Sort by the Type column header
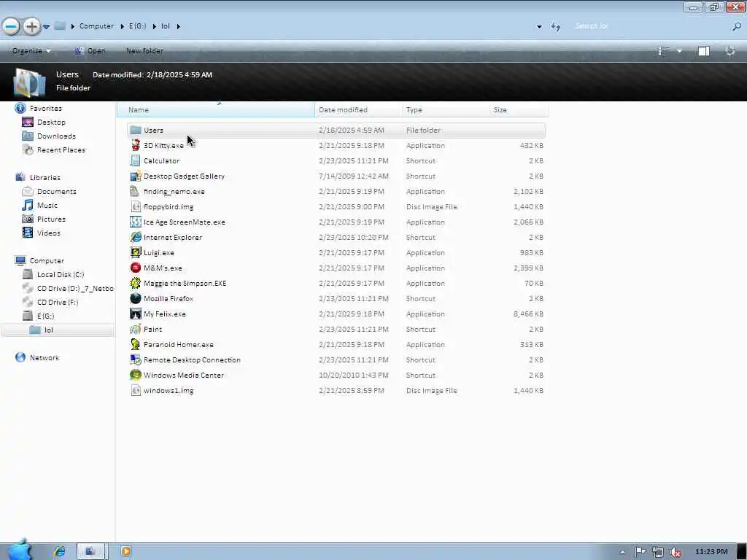The width and height of the screenshot is (747, 560). coord(446,109)
